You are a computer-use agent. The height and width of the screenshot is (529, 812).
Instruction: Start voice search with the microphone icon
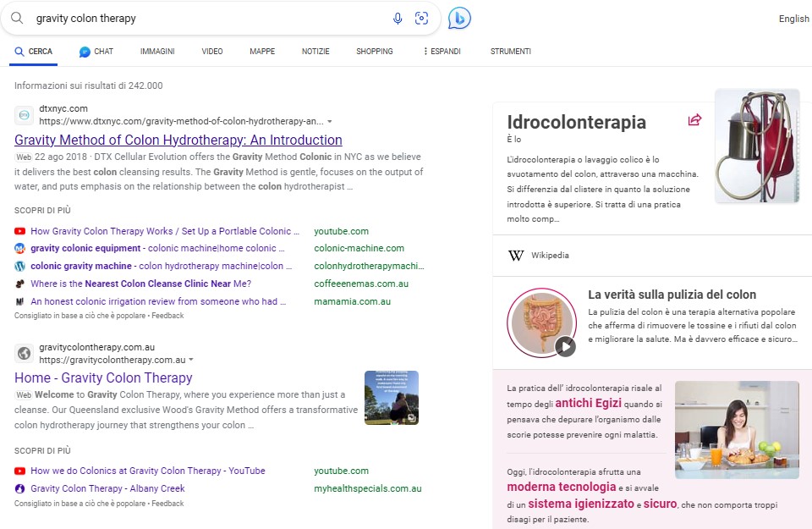[x=398, y=19]
